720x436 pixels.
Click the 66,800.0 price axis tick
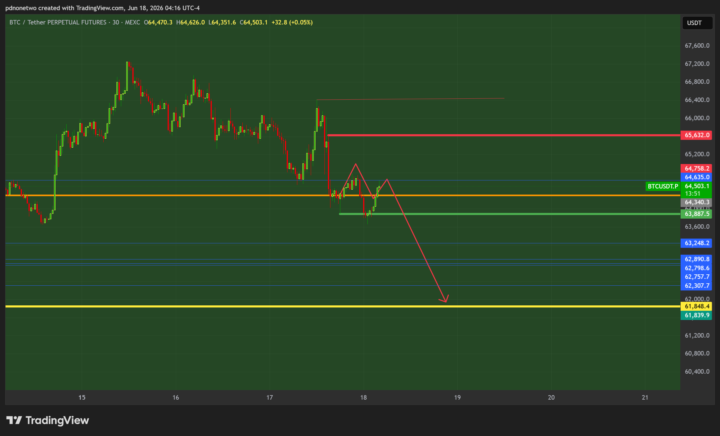click(697, 82)
